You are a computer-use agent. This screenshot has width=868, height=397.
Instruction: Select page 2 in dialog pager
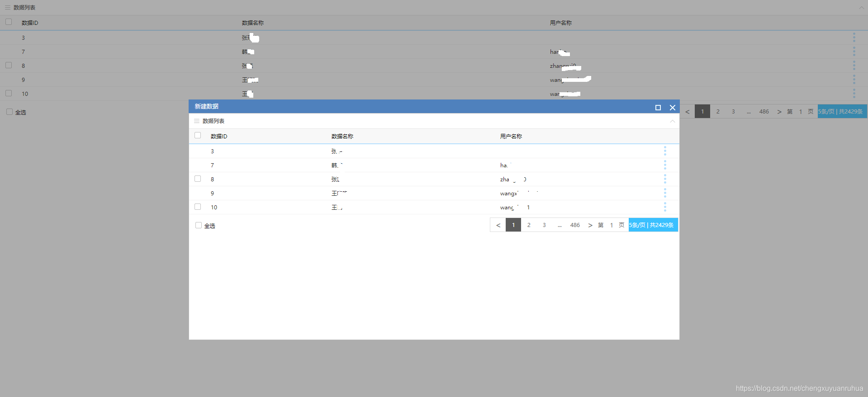click(529, 225)
